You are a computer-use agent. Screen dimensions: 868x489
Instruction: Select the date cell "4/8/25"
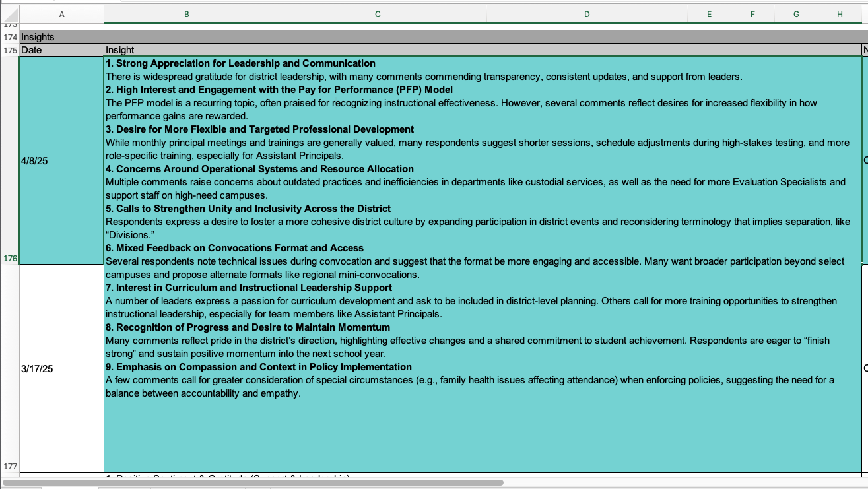pos(62,160)
